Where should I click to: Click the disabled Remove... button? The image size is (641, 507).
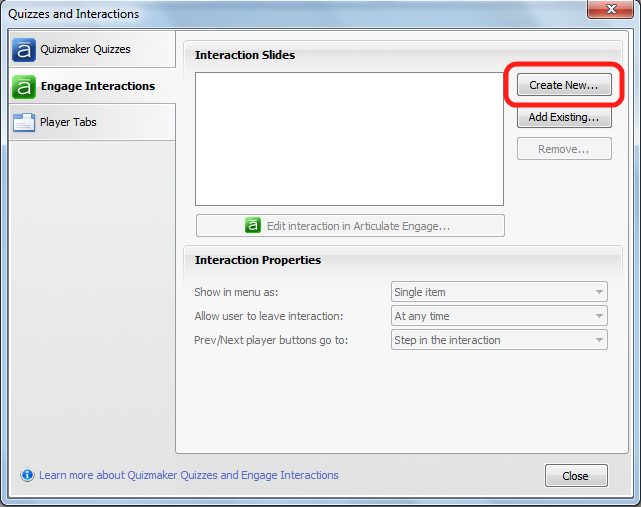tap(564, 149)
